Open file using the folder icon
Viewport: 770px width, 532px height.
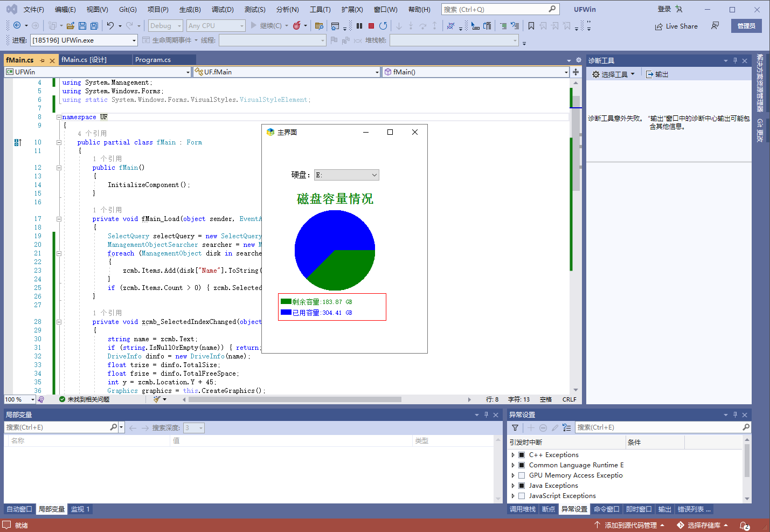(71, 25)
